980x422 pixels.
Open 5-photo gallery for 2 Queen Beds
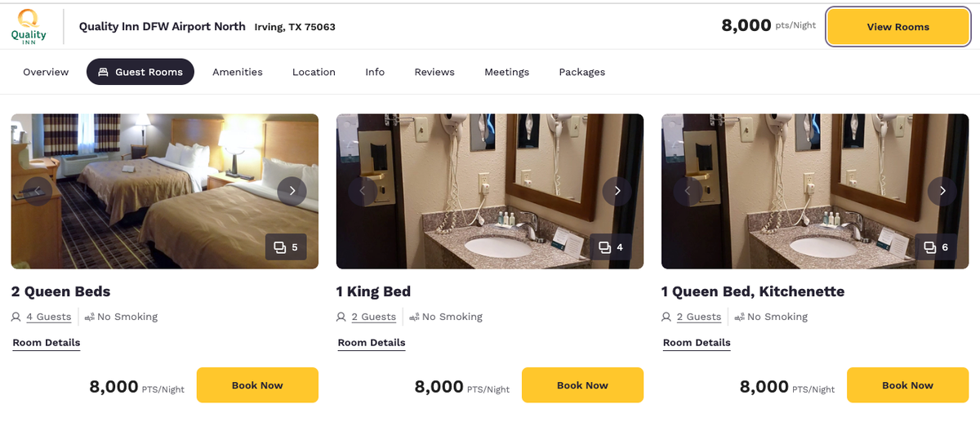click(286, 247)
